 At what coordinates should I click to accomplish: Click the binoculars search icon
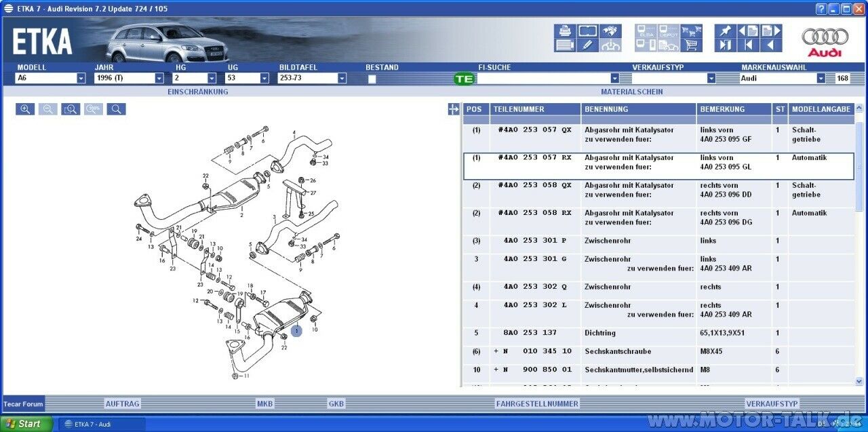pyautogui.click(x=611, y=31)
